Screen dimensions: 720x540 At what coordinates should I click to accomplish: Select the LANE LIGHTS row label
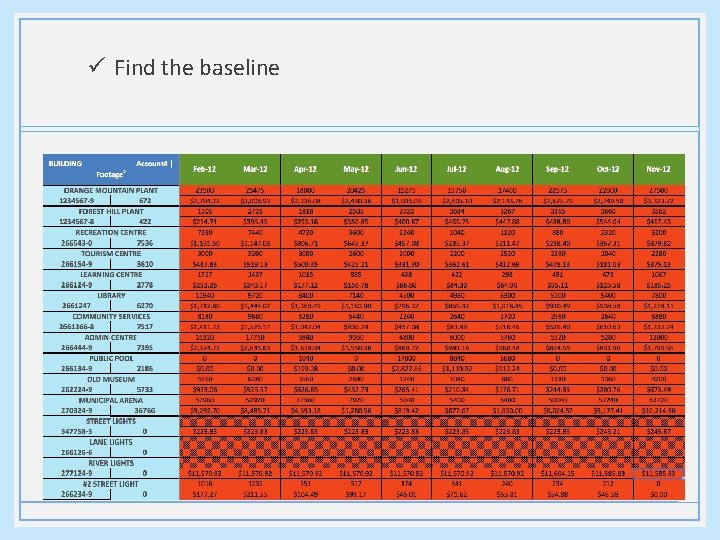coord(111,442)
